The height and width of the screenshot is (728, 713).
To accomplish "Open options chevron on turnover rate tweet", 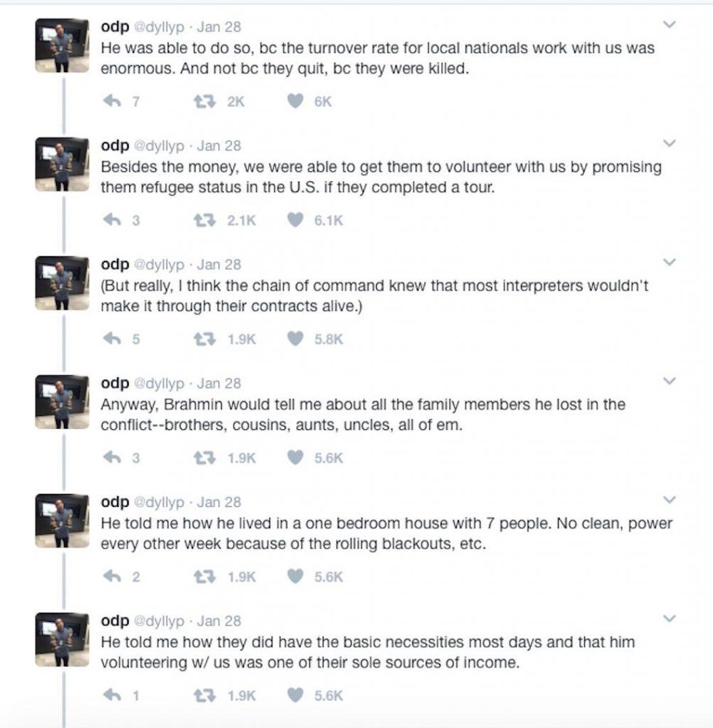I will 670,25.
